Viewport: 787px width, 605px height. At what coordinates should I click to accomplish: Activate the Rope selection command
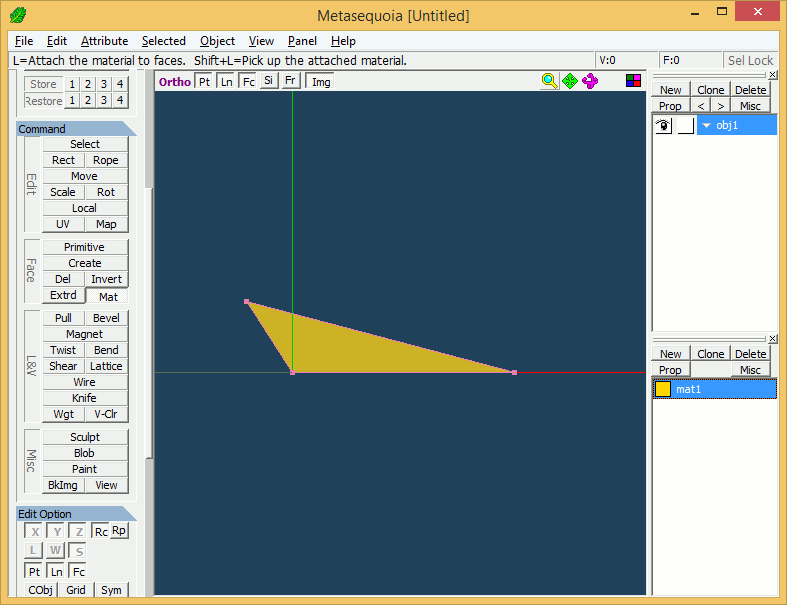[106, 160]
